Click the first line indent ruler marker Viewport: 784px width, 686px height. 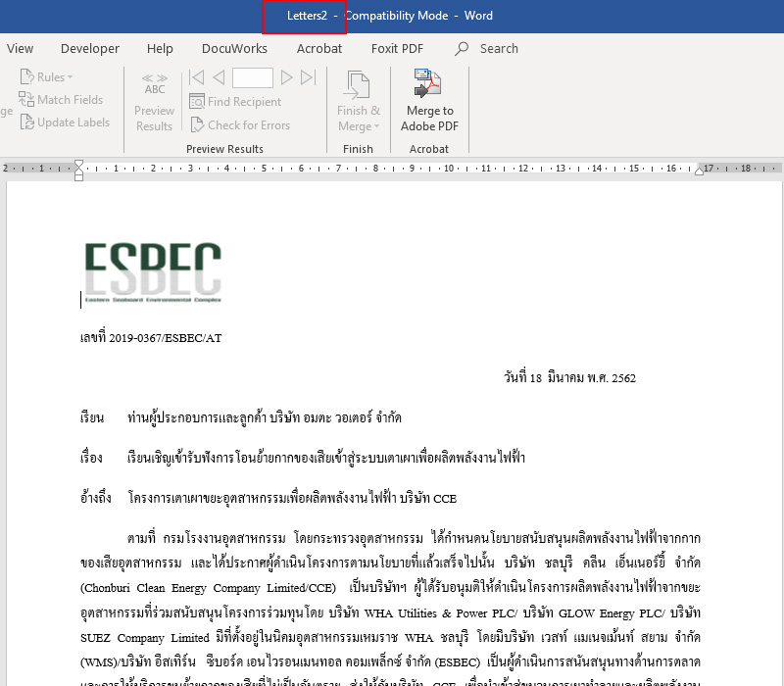[x=78, y=164]
